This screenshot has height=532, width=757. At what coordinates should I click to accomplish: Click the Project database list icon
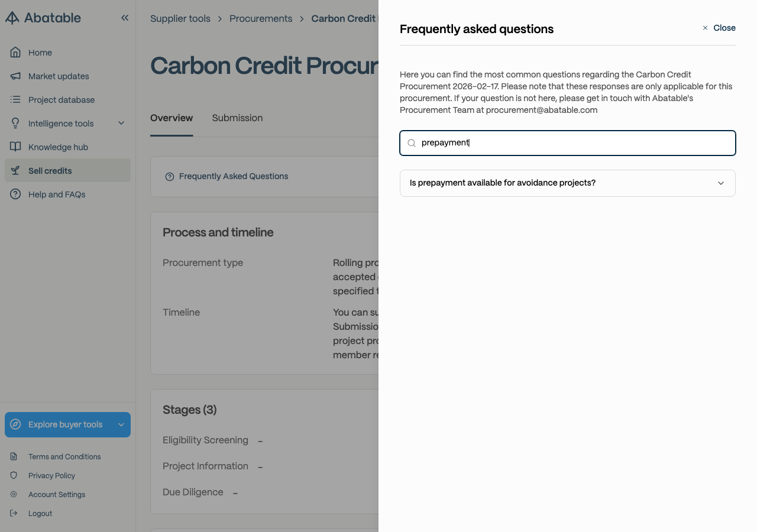point(15,99)
